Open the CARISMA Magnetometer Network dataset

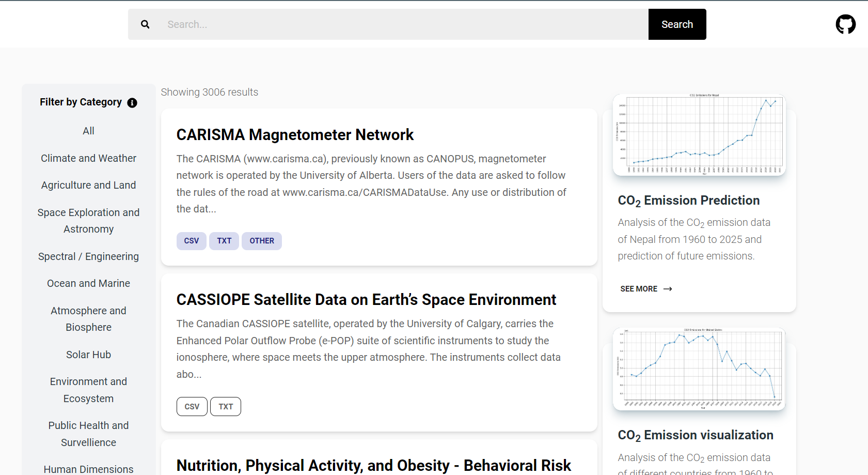[x=295, y=134]
